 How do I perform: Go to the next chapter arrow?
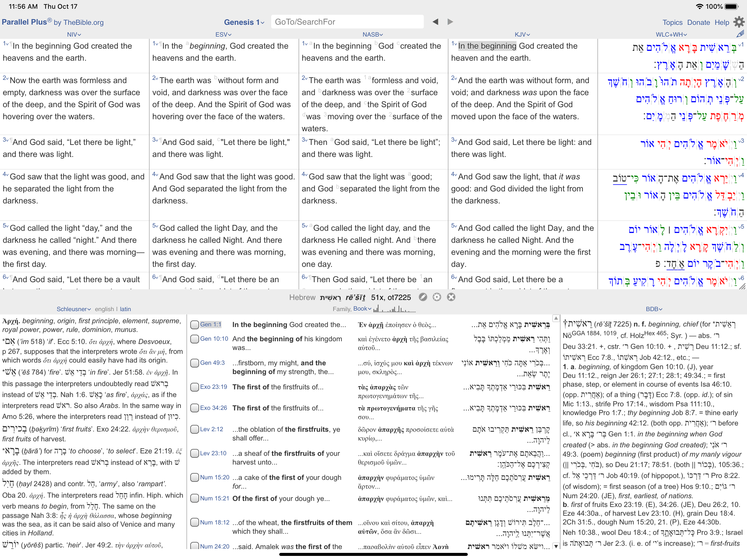pyautogui.click(x=450, y=22)
